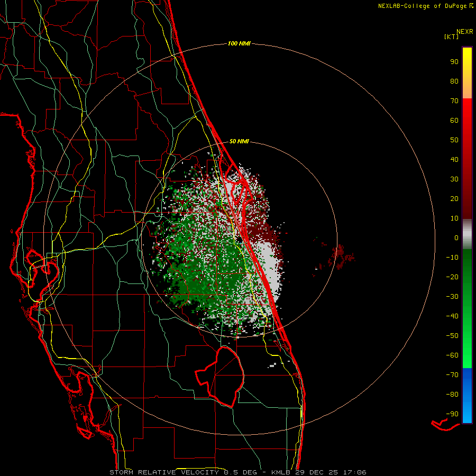Pick the blue segment of the color bar
Screen dimensions: 476x476
click(x=467, y=396)
